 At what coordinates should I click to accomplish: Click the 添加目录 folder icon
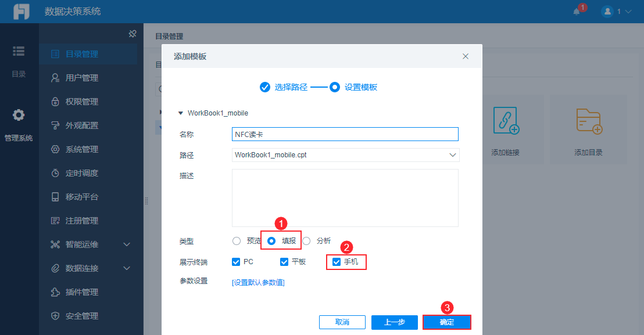pyautogui.click(x=589, y=121)
